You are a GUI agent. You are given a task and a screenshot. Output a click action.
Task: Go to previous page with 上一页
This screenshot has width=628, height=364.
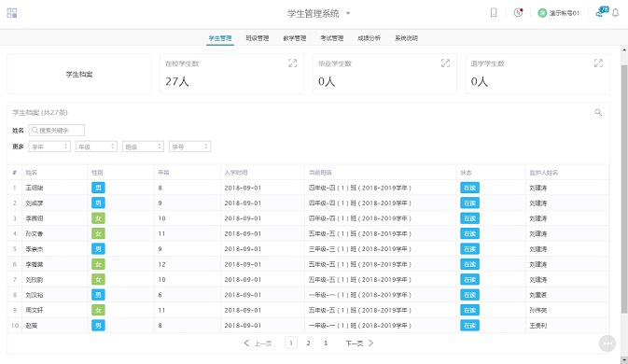[x=258, y=343]
